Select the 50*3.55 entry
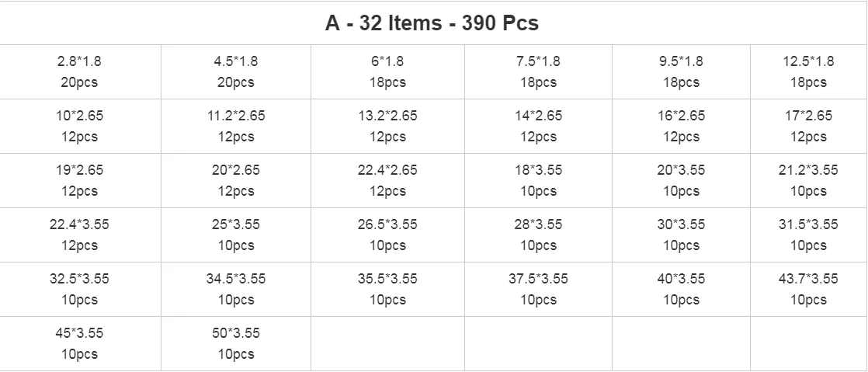Screen dimensions: 868x372 [235, 343]
